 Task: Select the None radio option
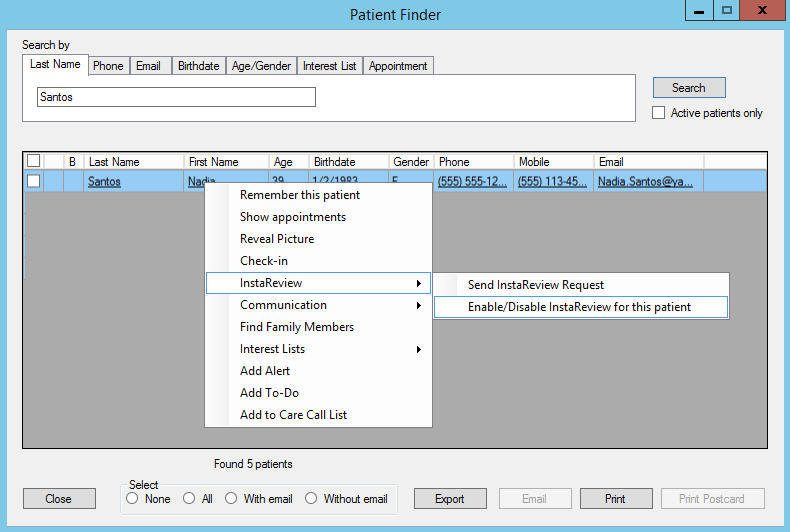point(132,498)
